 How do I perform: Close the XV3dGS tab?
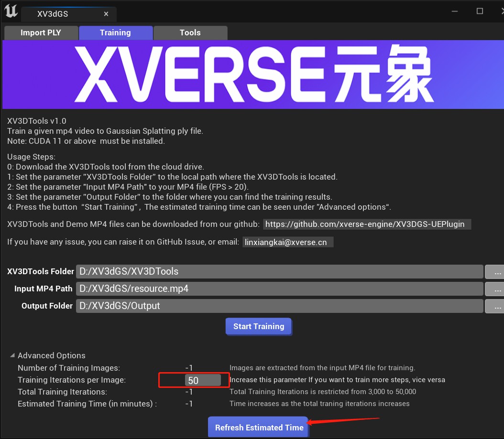106,14
